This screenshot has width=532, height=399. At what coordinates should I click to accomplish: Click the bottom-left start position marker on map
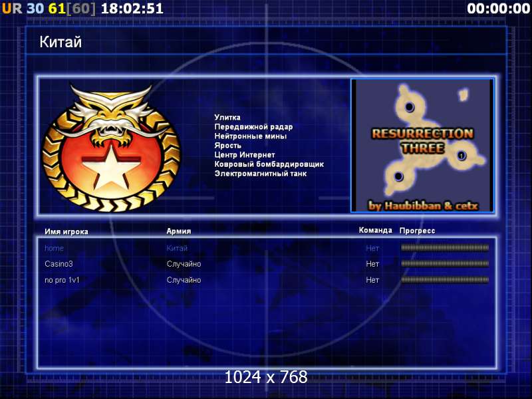[398, 176]
